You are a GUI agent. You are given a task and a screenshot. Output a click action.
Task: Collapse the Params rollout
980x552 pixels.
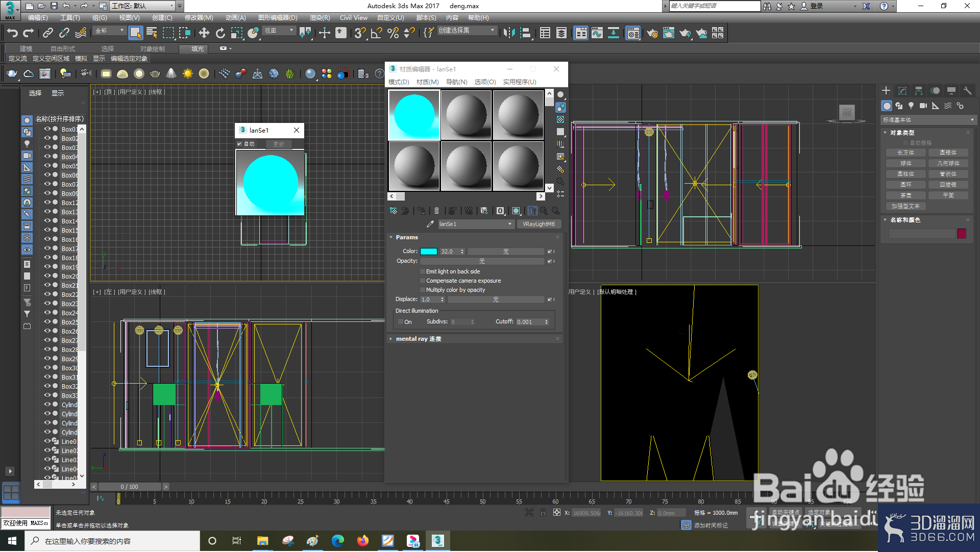[x=406, y=237]
